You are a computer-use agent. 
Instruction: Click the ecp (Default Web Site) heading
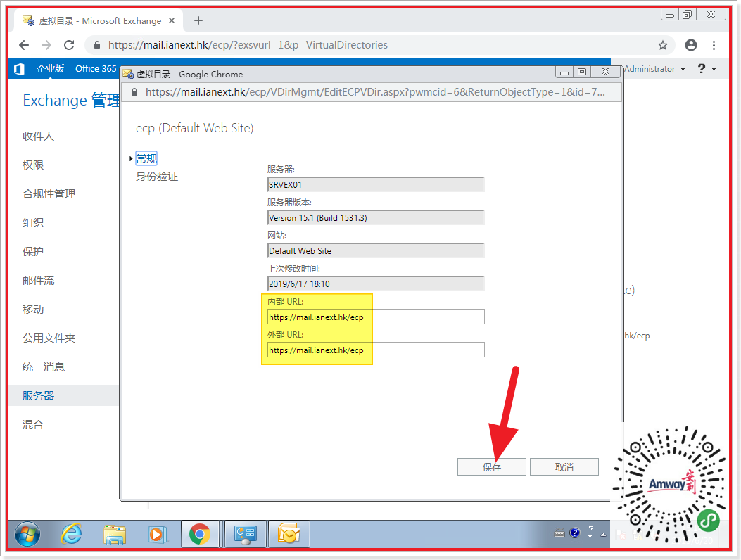point(195,128)
